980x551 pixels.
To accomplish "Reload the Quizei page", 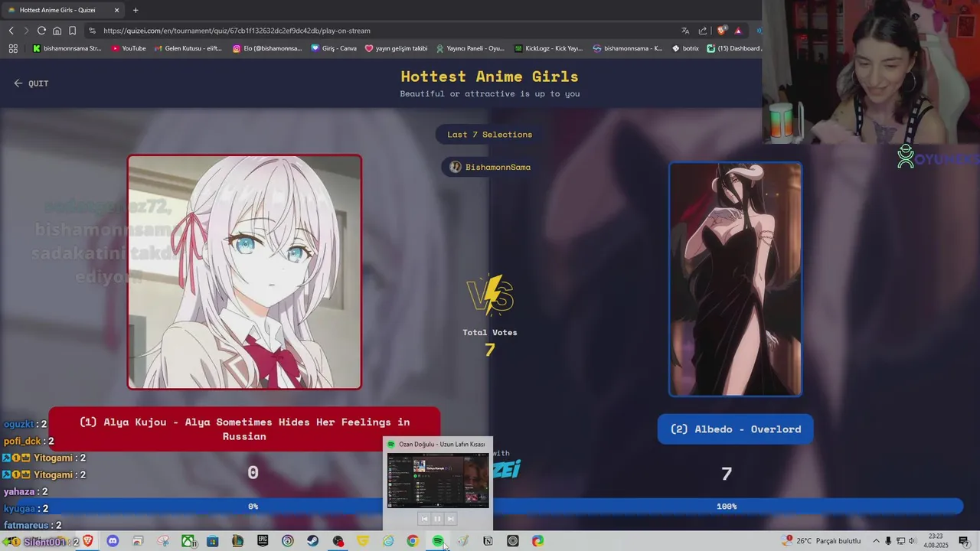I will (x=41, y=31).
